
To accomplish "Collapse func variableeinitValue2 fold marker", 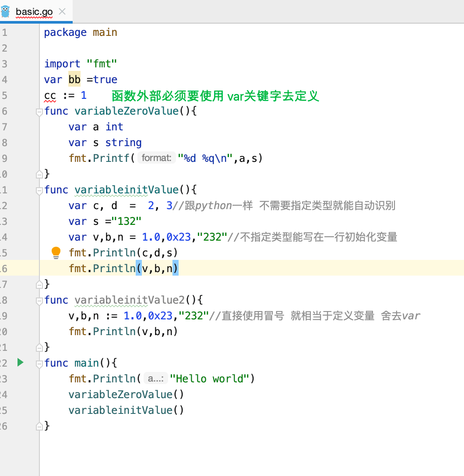I will pyautogui.click(x=39, y=301).
